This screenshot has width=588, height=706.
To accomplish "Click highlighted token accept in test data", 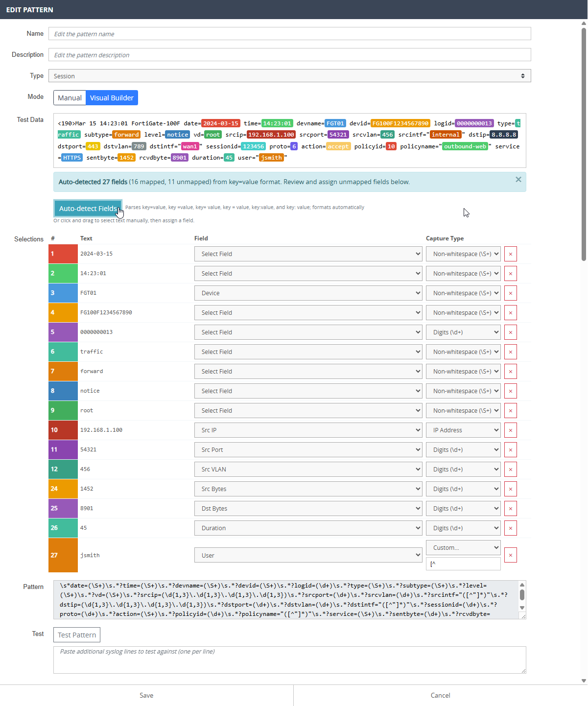I will pyautogui.click(x=338, y=146).
